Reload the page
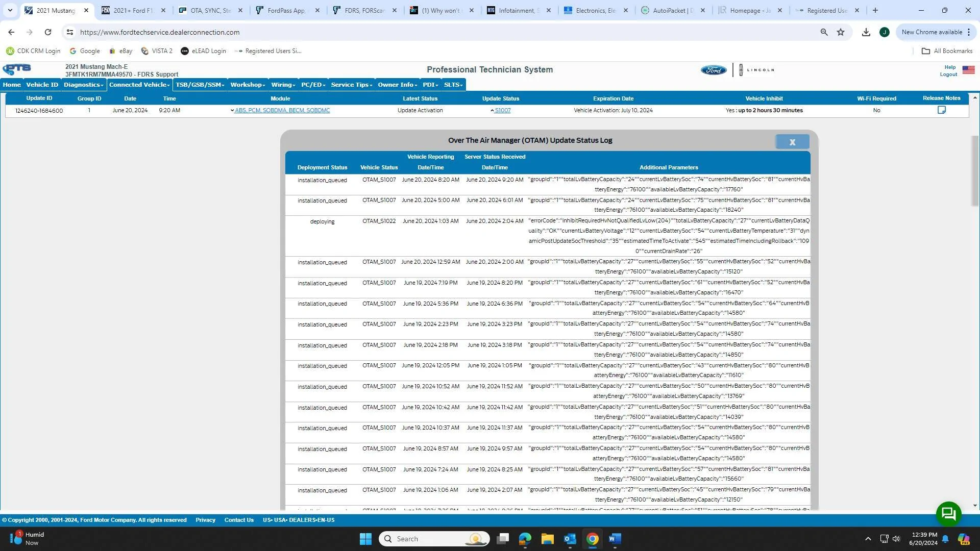This screenshot has width=980, height=551. click(x=48, y=32)
